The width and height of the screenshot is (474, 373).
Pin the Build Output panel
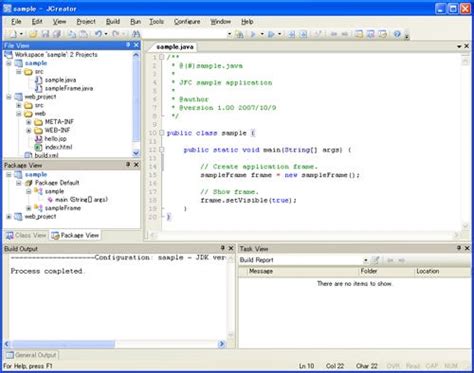pos(223,248)
